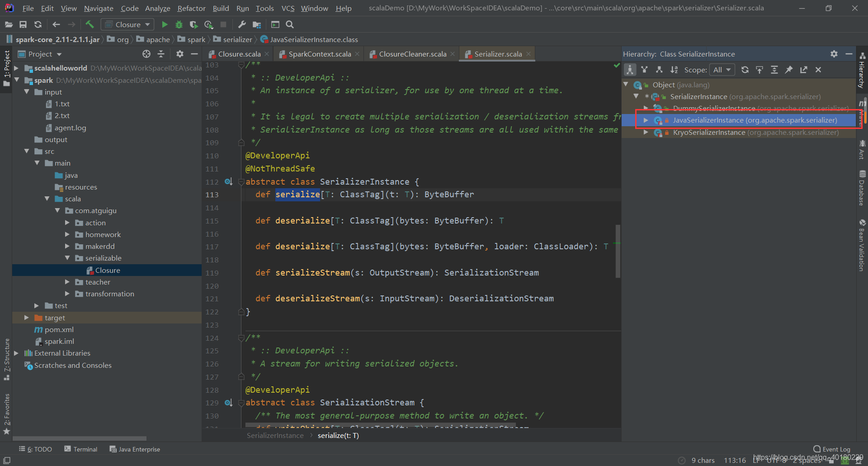Click the editor vertical scrollbar thumb

click(618, 251)
